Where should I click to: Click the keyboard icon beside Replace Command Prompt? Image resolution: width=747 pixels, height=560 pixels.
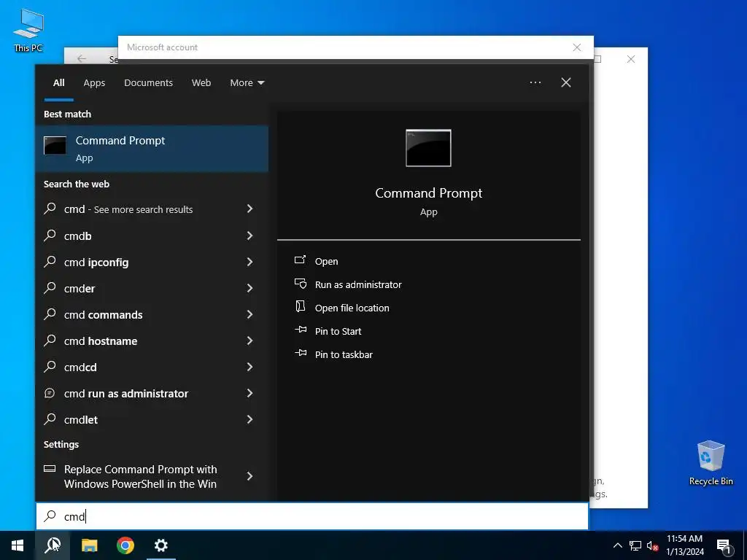tap(50, 469)
